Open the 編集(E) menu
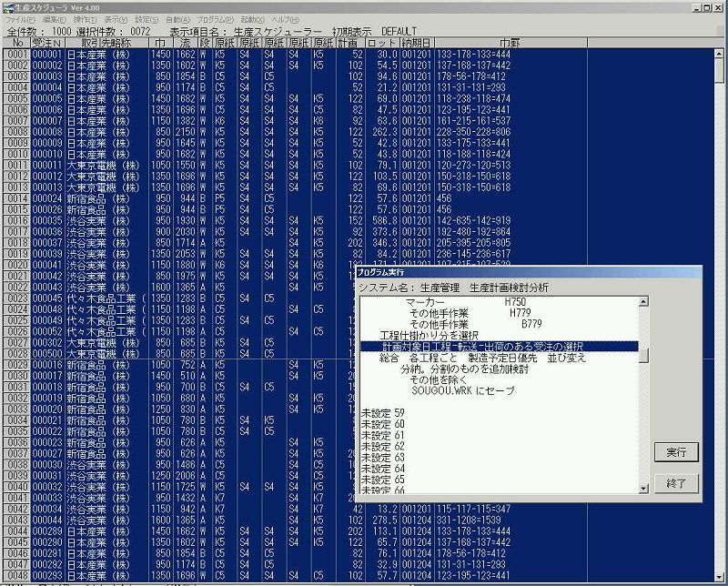 [x=55, y=19]
